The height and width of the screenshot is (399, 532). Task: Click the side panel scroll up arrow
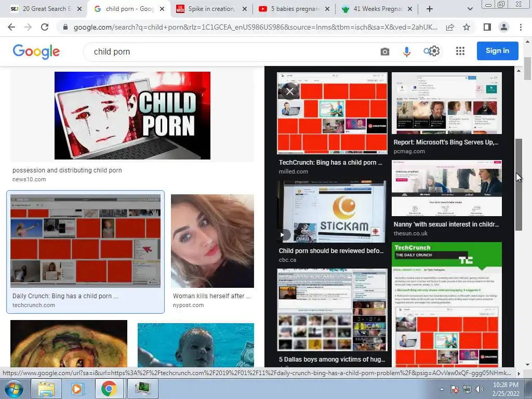coord(518,71)
